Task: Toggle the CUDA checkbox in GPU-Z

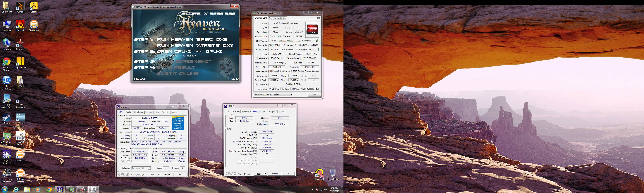Action: [282, 89]
